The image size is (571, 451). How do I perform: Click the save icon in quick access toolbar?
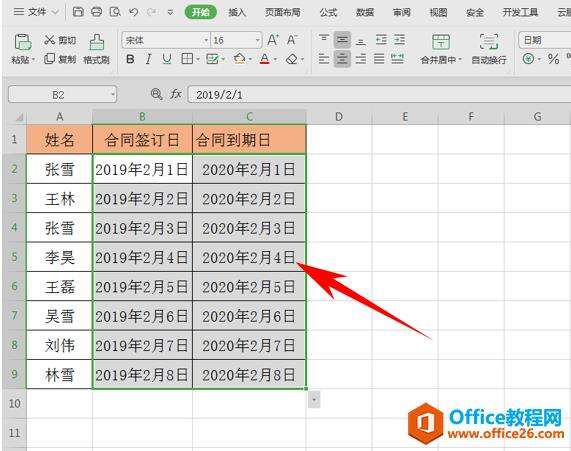pyautogui.click(x=78, y=12)
